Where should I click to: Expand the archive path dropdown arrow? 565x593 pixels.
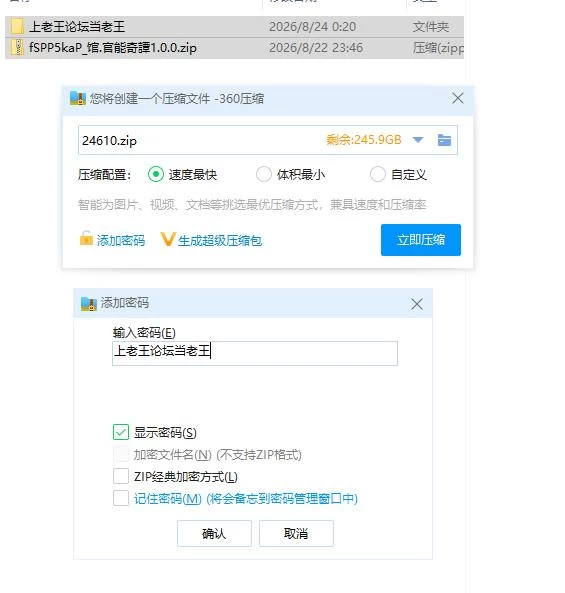tap(418, 140)
